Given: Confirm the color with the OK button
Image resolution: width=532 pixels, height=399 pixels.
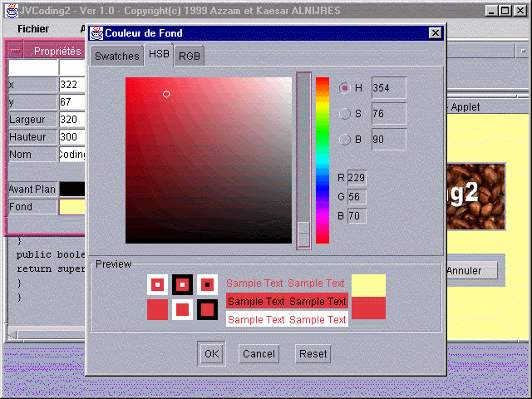Looking at the screenshot, I should coord(211,353).
